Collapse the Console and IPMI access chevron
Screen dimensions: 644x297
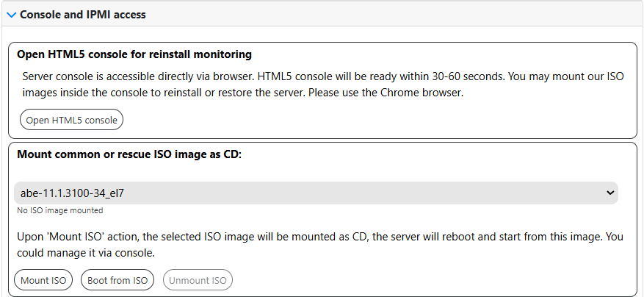pyautogui.click(x=11, y=15)
